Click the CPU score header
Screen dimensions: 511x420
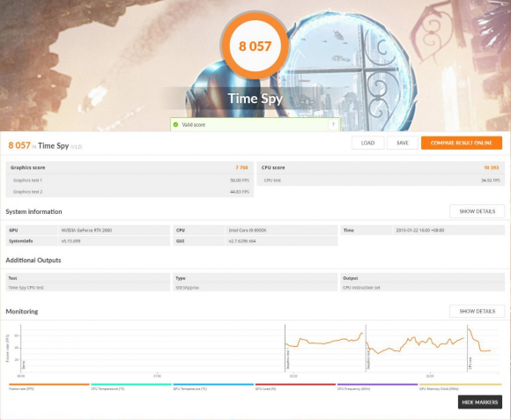[x=273, y=167]
